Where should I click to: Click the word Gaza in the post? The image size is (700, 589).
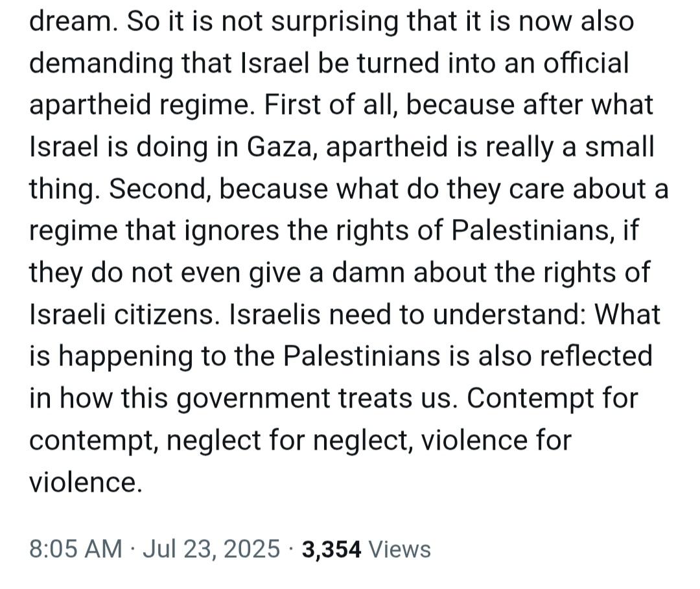(x=281, y=147)
